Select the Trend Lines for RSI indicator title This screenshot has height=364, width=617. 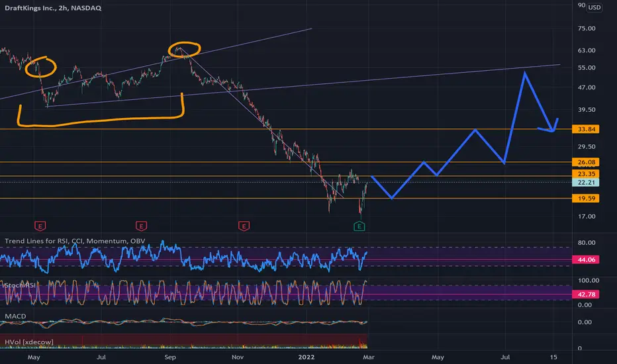(x=75, y=241)
